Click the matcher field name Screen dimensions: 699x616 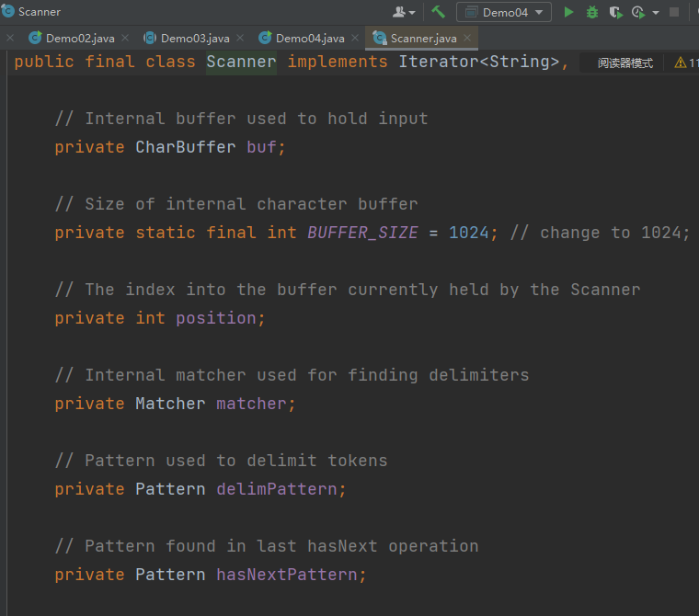tap(251, 404)
